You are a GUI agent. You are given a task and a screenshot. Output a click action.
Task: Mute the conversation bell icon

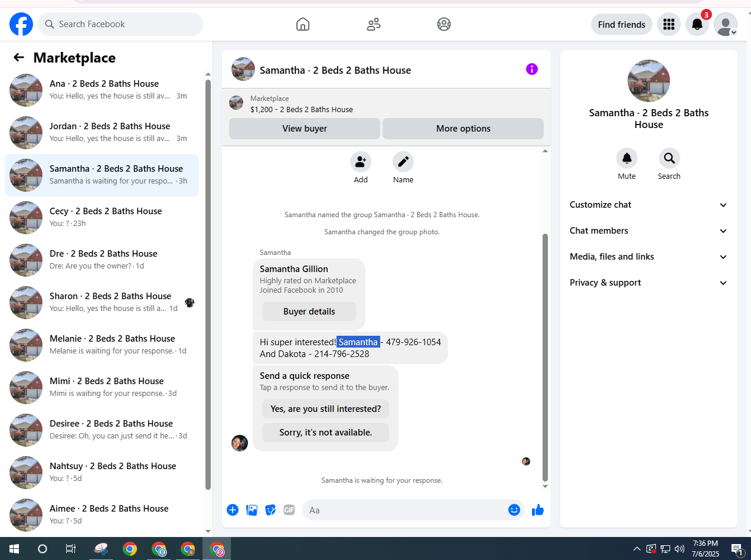coord(627,158)
